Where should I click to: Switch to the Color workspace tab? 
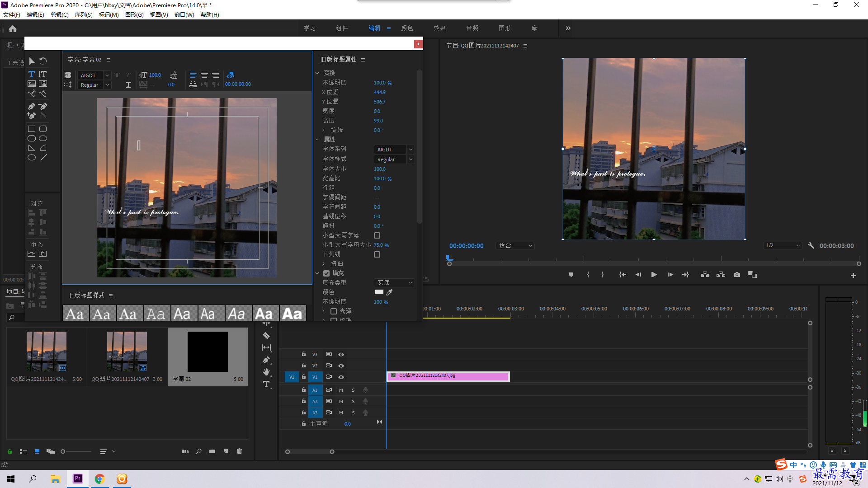coord(407,28)
